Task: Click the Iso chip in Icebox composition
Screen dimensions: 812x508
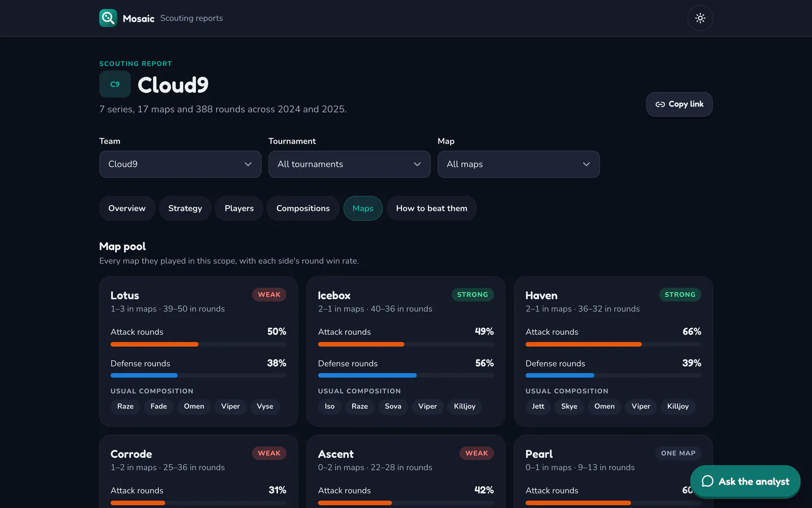Action: [x=330, y=406]
